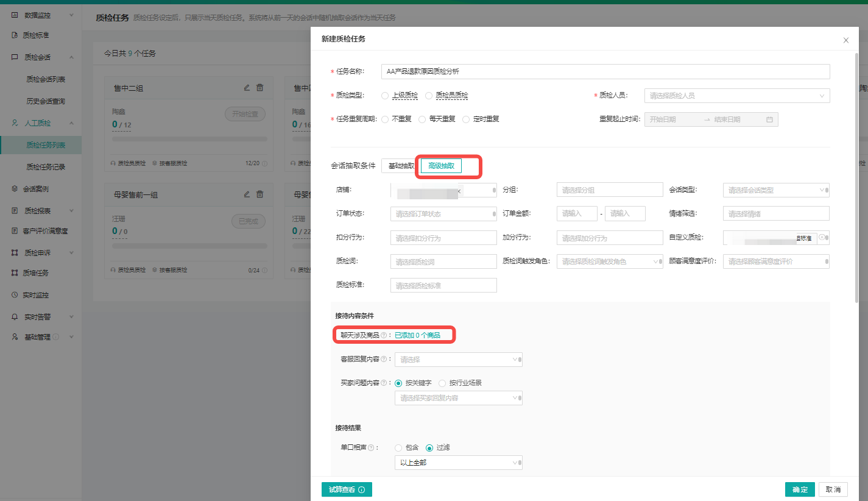Viewport: 868px width, 501px height.
Task: Delete the 售中二组 task card via its trash icon
Action: (x=260, y=88)
